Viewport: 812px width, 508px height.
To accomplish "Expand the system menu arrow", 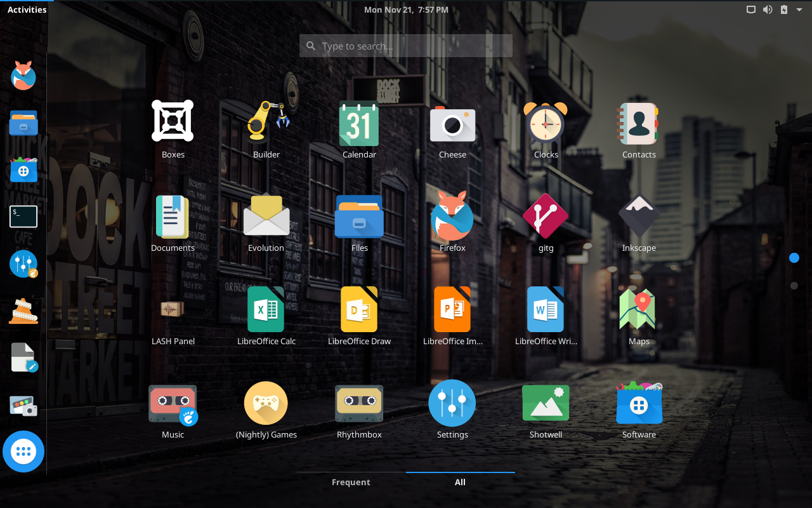I will click(x=799, y=10).
